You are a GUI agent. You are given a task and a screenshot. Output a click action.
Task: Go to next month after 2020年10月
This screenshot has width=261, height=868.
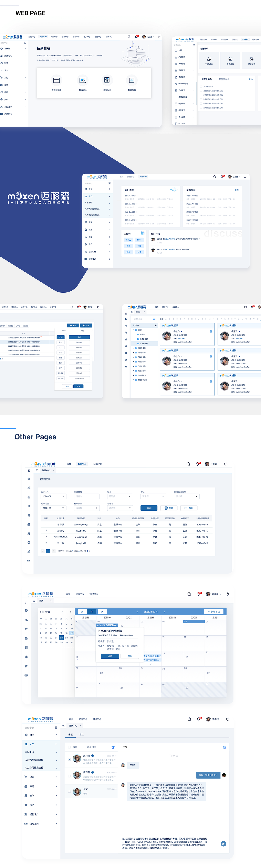click(x=164, y=611)
